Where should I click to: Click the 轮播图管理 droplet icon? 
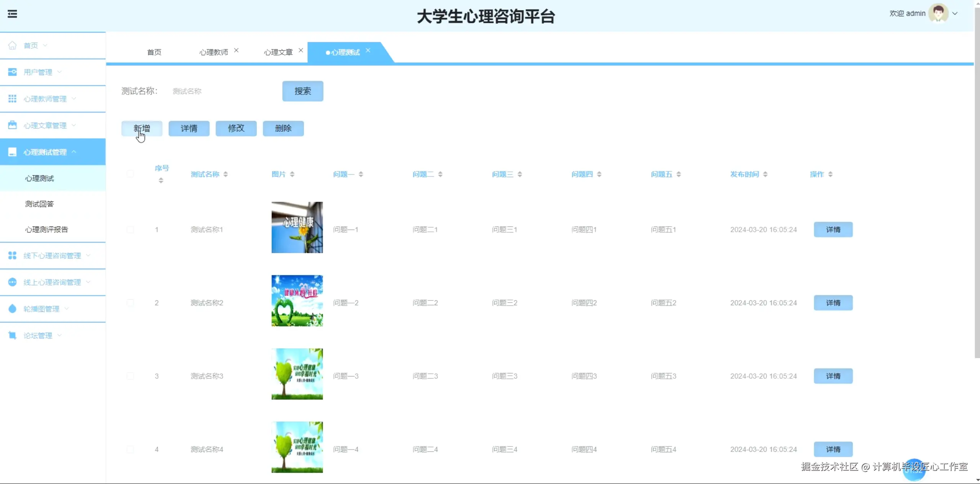pos(12,309)
